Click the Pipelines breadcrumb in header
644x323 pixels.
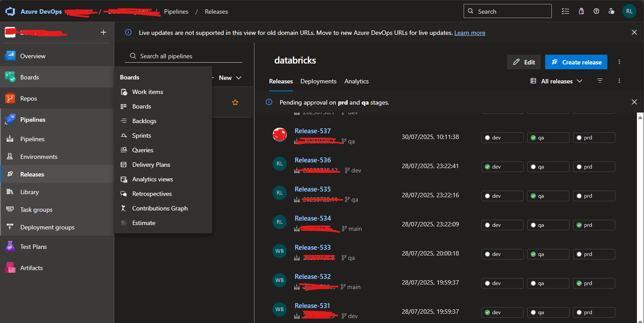click(x=176, y=11)
